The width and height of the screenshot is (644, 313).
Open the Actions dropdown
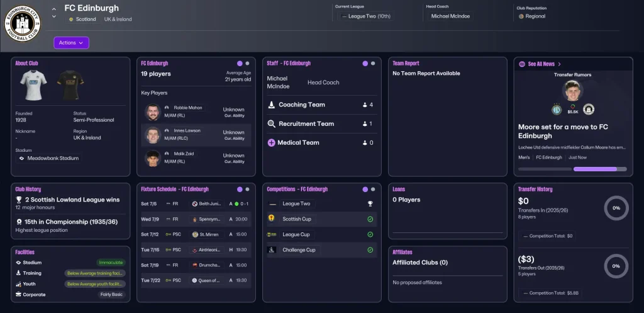point(71,43)
